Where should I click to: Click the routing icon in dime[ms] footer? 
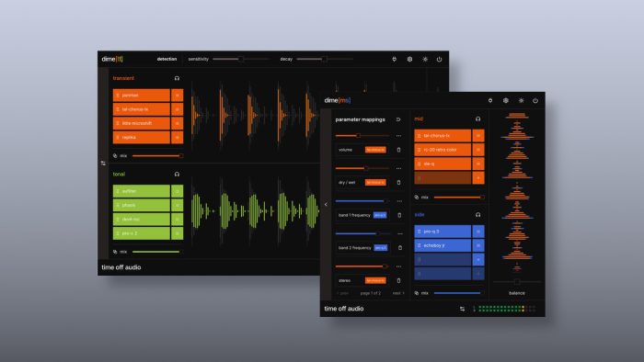(x=462, y=309)
